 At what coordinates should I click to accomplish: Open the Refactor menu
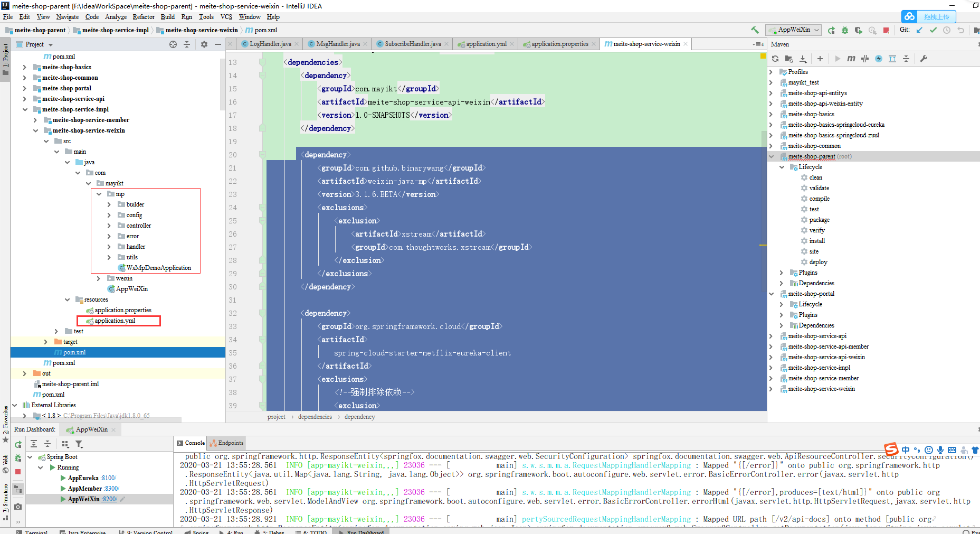[144, 17]
